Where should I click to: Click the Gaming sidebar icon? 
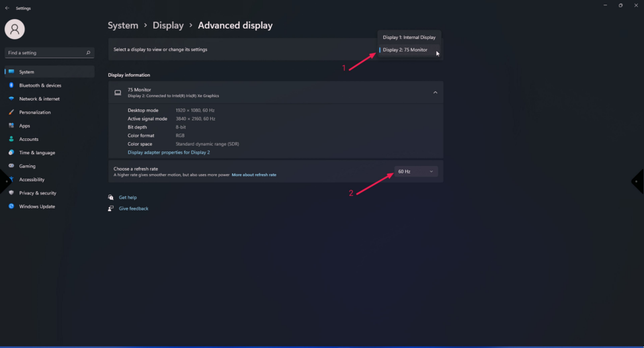11,166
